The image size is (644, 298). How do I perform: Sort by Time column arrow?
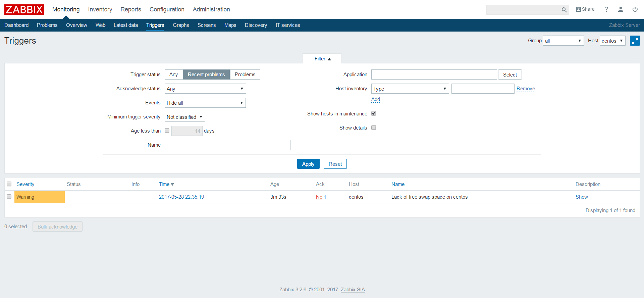click(x=172, y=184)
